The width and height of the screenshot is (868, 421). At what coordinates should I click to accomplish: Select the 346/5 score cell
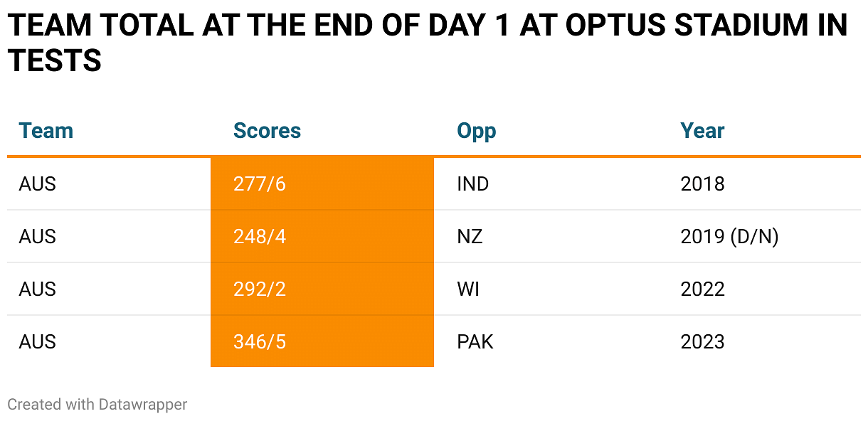[x=260, y=342]
